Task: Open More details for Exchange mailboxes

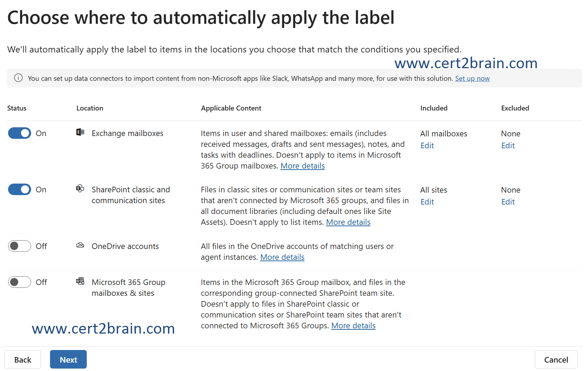Action: click(302, 166)
